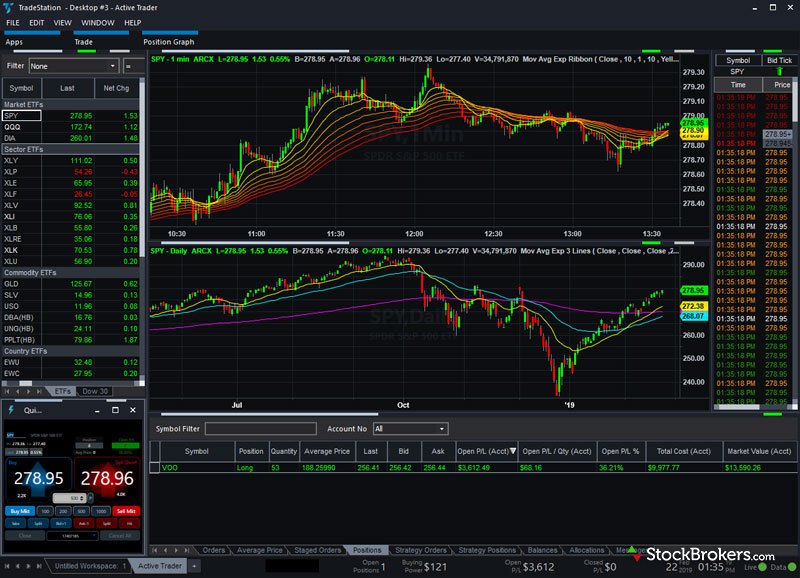Click the Quick Trade lightning bolt icon
The image size is (800, 578).
(11, 410)
